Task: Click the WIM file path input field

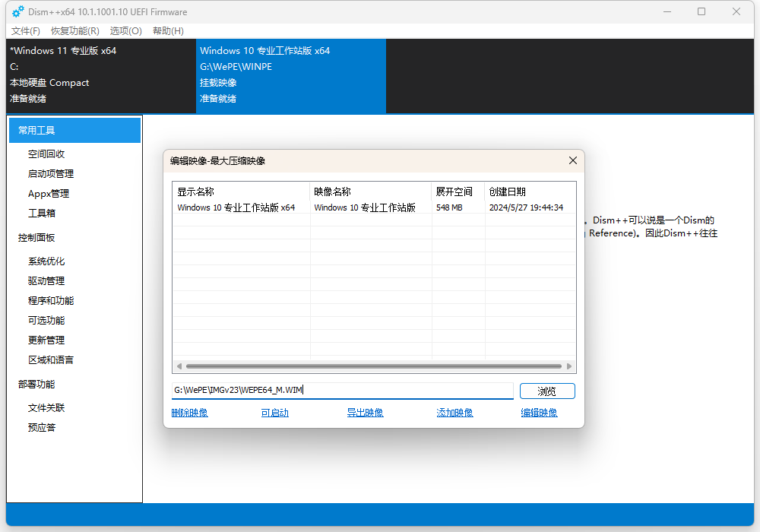Action: coord(342,391)
